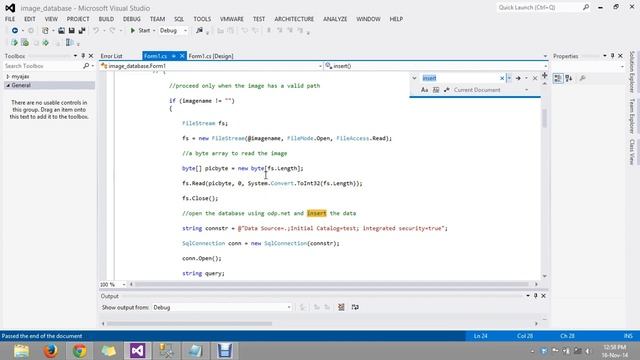Click the Save All toolbar icon
This screenshot has width=640, height=360.
tap(82, 31)
